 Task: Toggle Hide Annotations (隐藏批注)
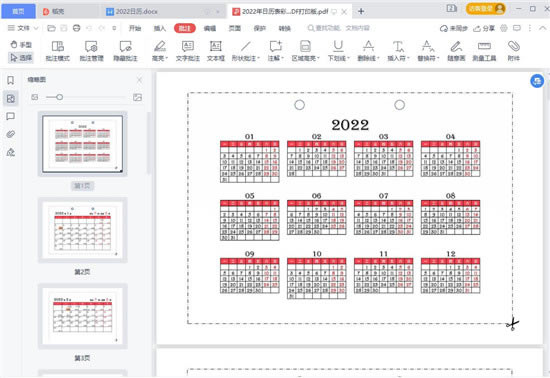pyautogui.click(x=125, y=51)
